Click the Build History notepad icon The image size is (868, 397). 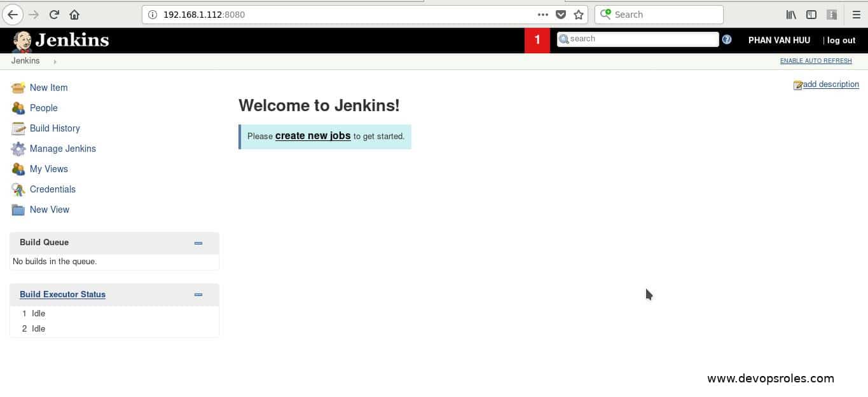18,128
